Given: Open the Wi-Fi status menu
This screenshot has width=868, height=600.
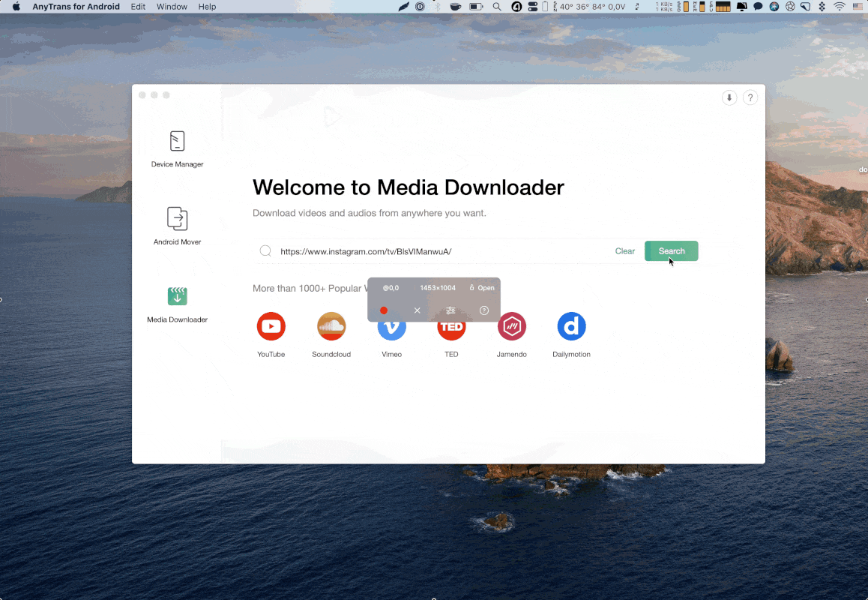Looking at the screenshot, I should 840,7.
